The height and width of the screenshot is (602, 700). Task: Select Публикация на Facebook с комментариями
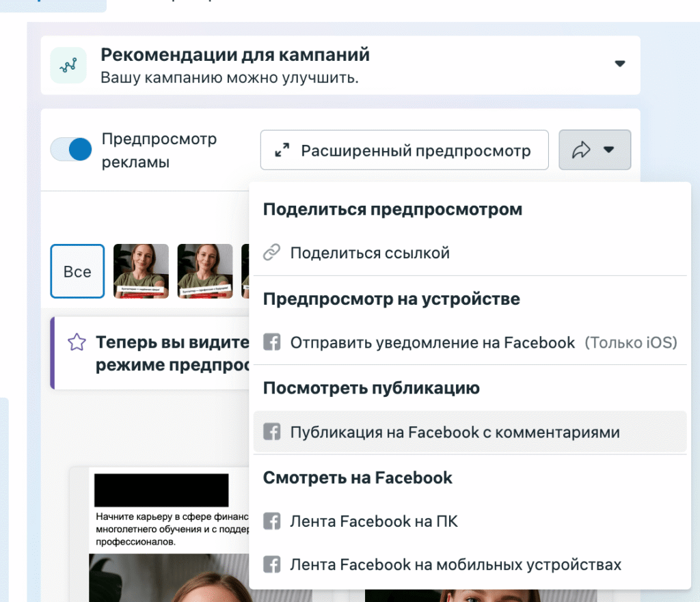point(455,432)
